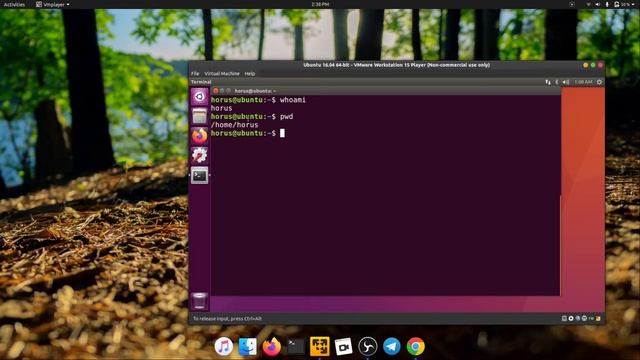Open the host system menu battery indicator

624,4
